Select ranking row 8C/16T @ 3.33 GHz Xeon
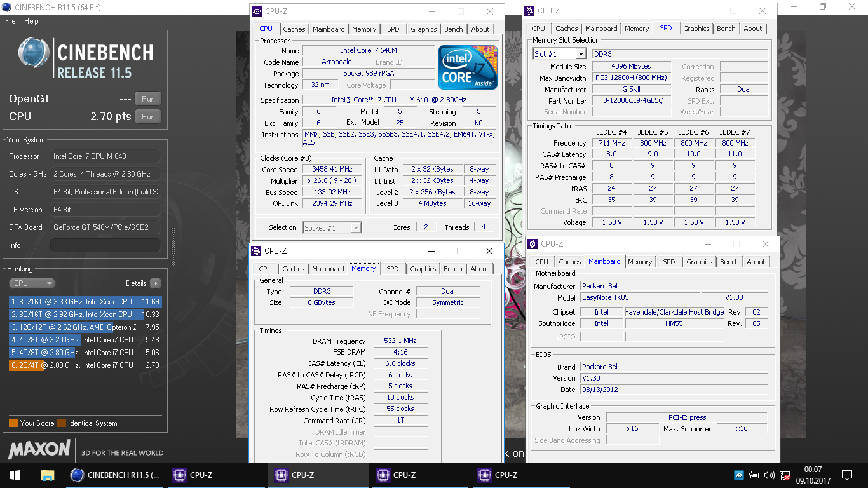Screen dimensions: 868x488 tap(85, 302)
